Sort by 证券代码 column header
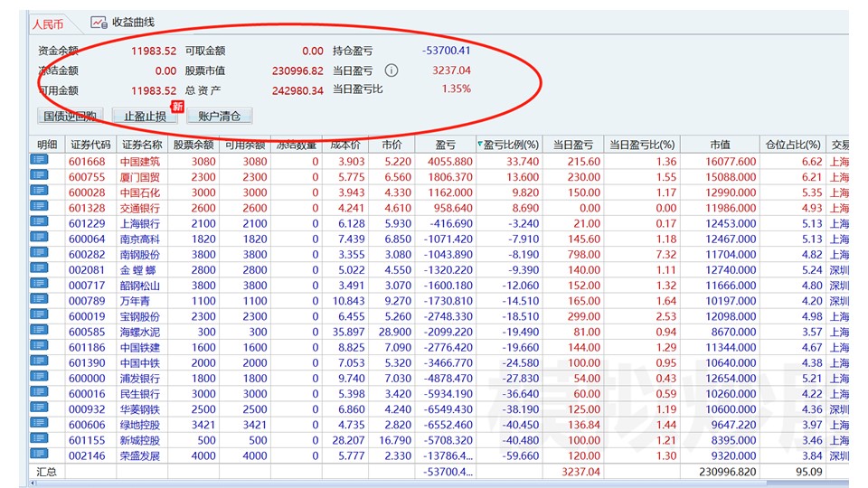This screenshot has width=868, height=488. coord(90,145)
